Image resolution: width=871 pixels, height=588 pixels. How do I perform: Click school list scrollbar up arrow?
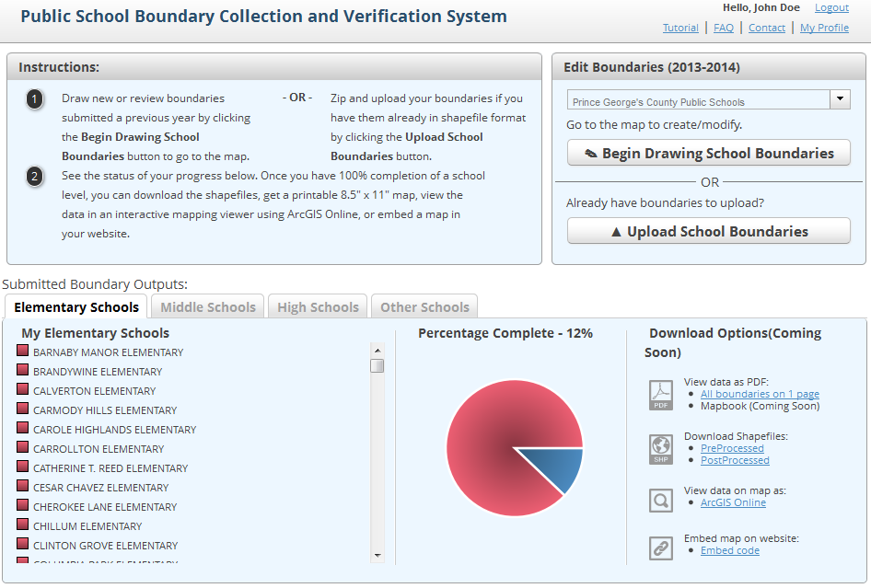coord(377,351)
